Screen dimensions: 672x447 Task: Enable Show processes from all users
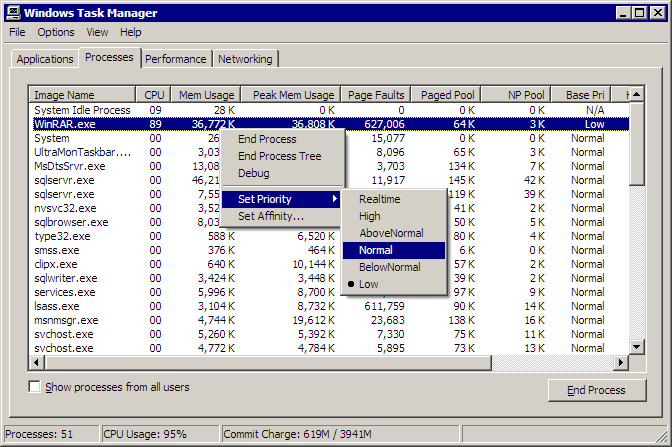point(34,387)
